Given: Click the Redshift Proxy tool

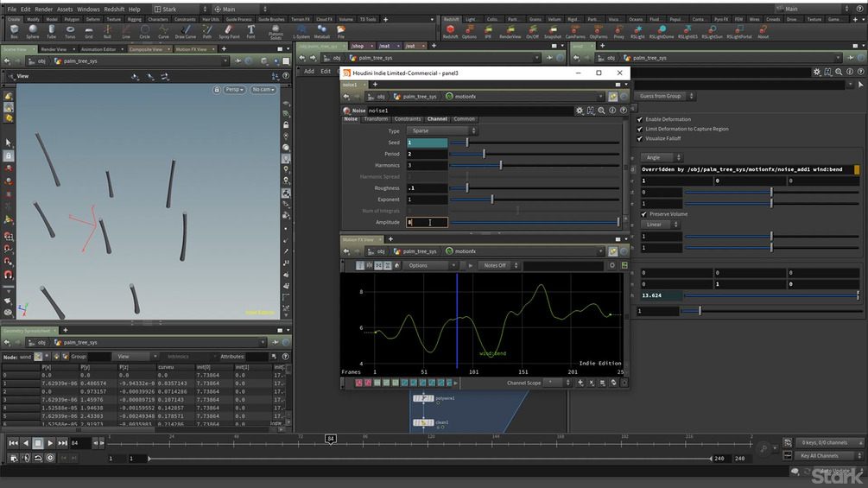Looking at the screenshot, I should coord(619,31).
